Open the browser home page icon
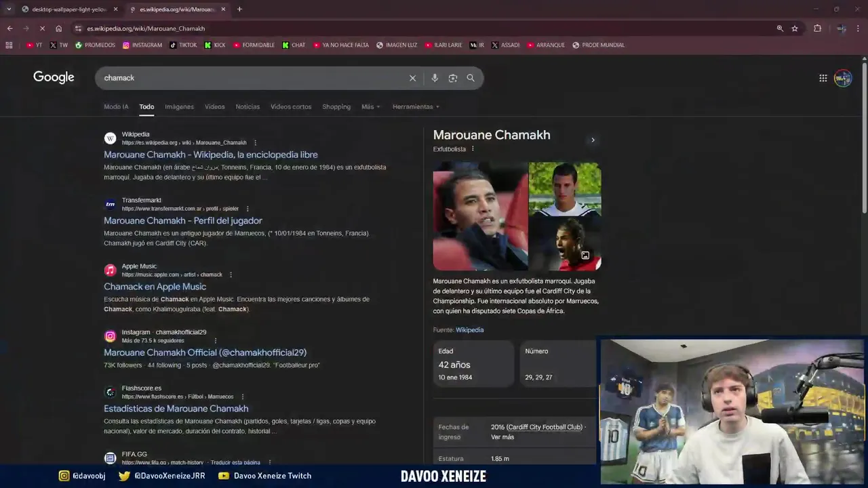This screenshot has width=868, height=488. tap(59, 28)
